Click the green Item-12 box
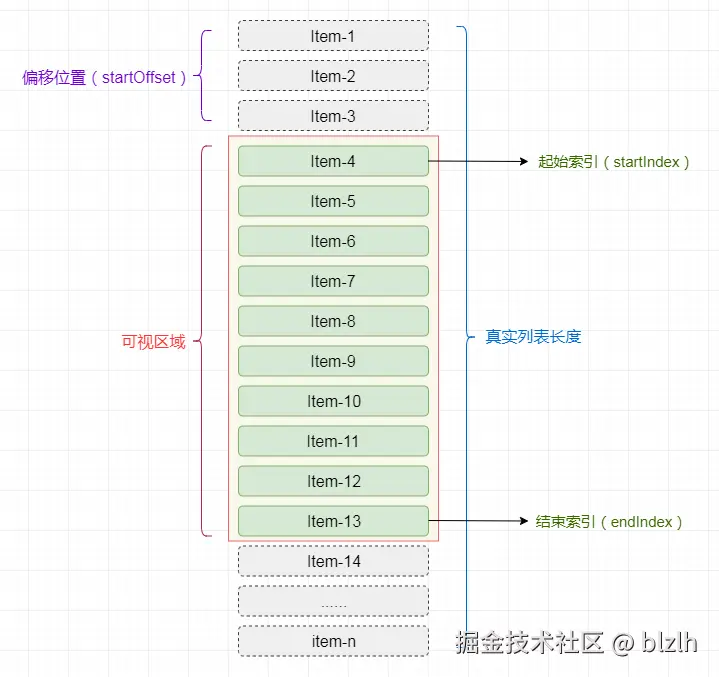719x677 pixels. point(333,481)
